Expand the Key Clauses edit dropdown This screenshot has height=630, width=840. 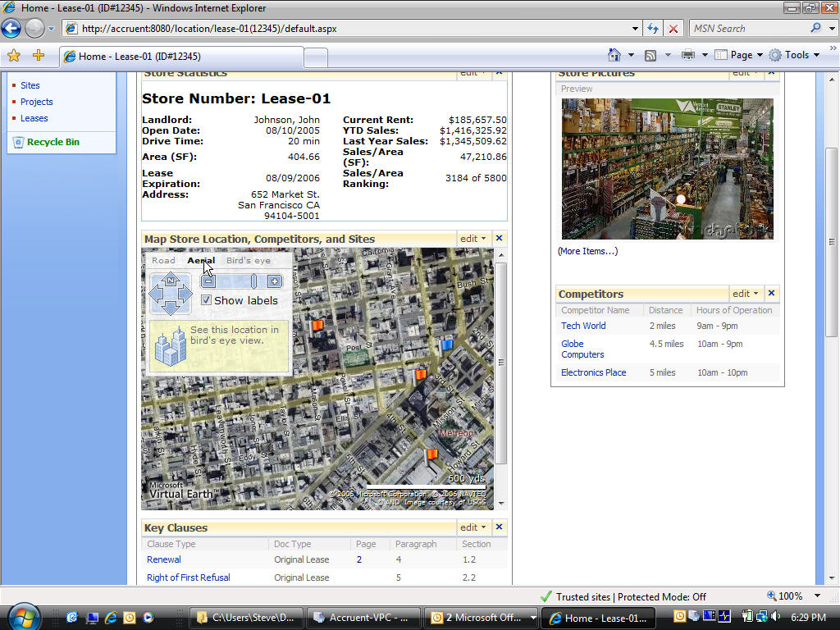click(473, 527)
